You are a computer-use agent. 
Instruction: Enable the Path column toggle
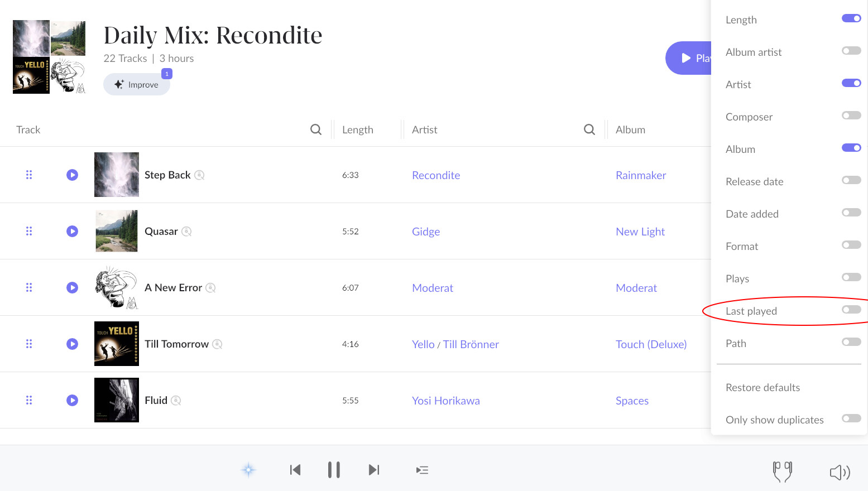tap(851, 342)
